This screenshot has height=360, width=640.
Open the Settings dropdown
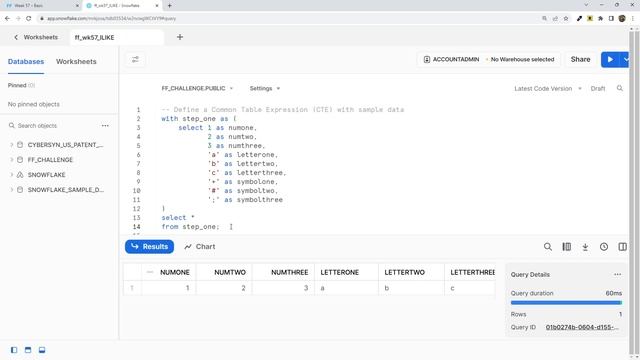point(265,88)
